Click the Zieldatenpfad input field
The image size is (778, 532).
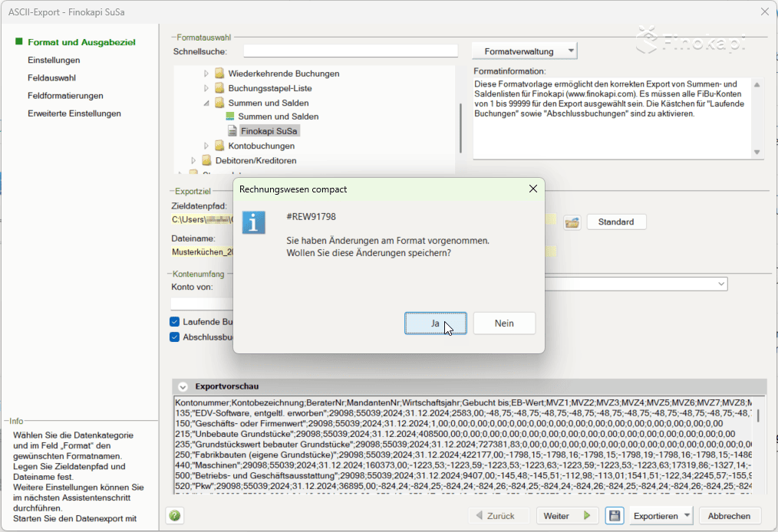click(x=364, y=219)
